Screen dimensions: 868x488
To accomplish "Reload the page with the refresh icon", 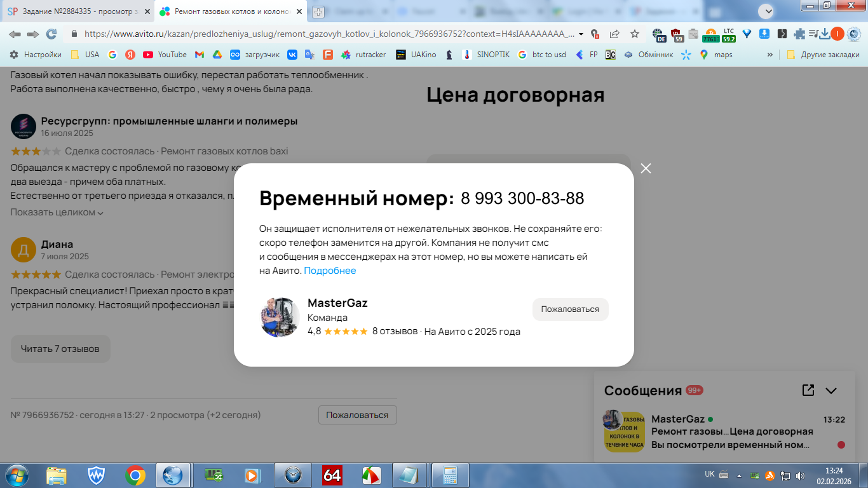I will 51,34.
